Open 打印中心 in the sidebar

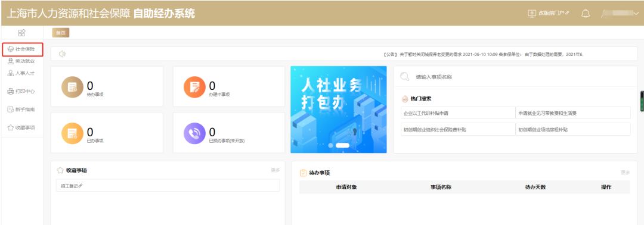21,92
